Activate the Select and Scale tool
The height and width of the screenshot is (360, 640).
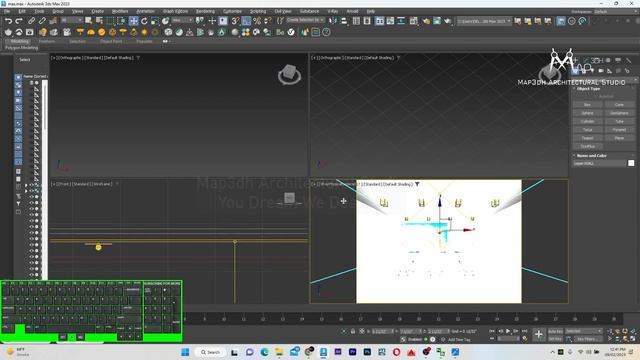155,21
